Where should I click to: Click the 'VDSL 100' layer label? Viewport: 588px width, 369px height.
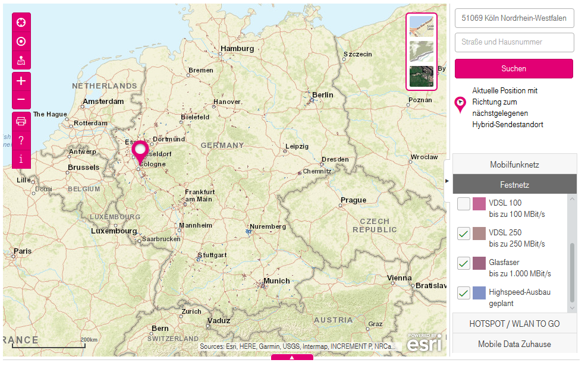(x=505, y=203)
